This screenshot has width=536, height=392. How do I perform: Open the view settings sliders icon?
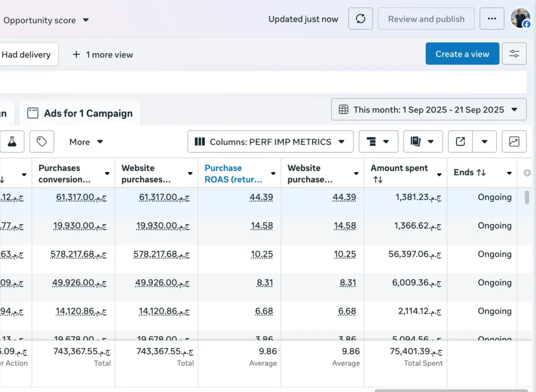click(x=514, y=54)
